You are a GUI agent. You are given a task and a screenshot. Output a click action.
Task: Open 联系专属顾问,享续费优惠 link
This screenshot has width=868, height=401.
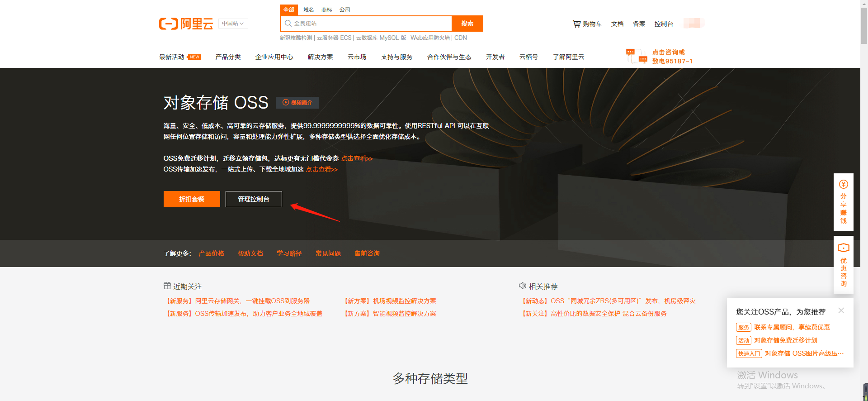(792, 327)
